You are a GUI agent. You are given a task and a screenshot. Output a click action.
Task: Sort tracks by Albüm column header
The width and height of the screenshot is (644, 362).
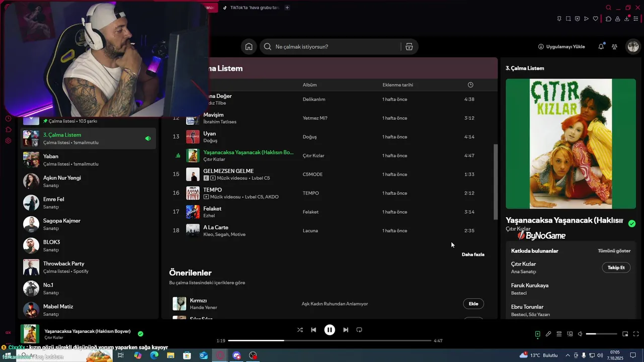click(309, 85)
